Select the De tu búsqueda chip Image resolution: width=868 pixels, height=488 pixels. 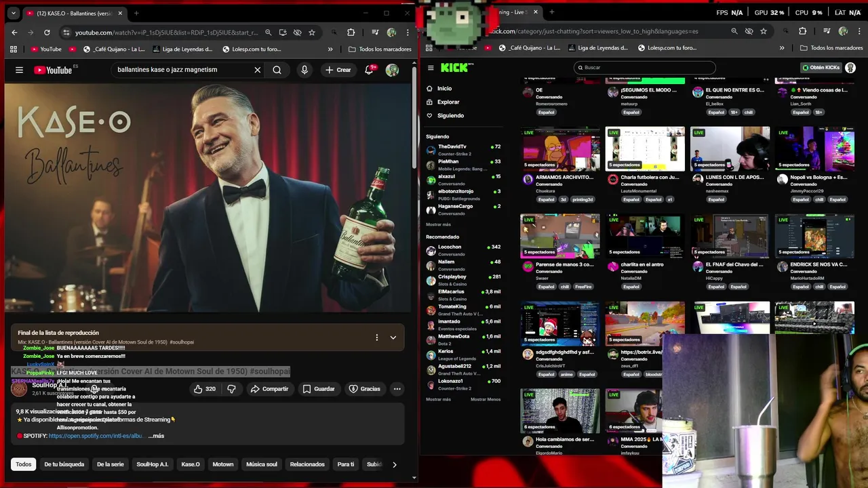coord(64,464)
